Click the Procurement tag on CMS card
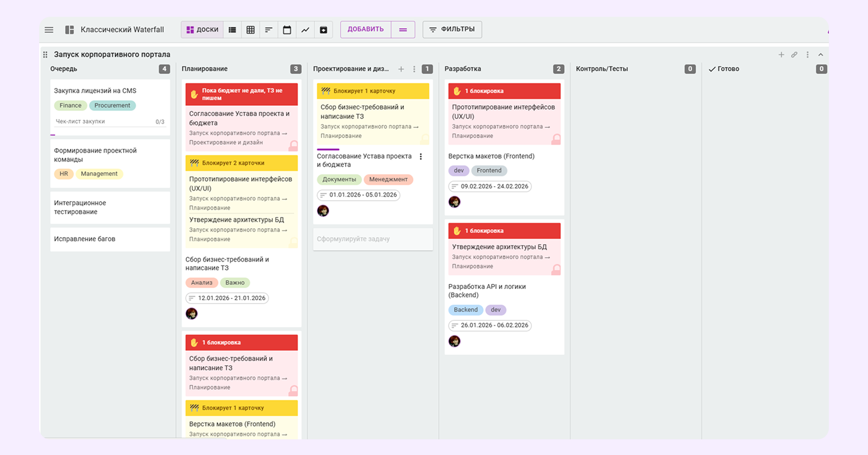The image size is (868, 455). tap(112, 106)
